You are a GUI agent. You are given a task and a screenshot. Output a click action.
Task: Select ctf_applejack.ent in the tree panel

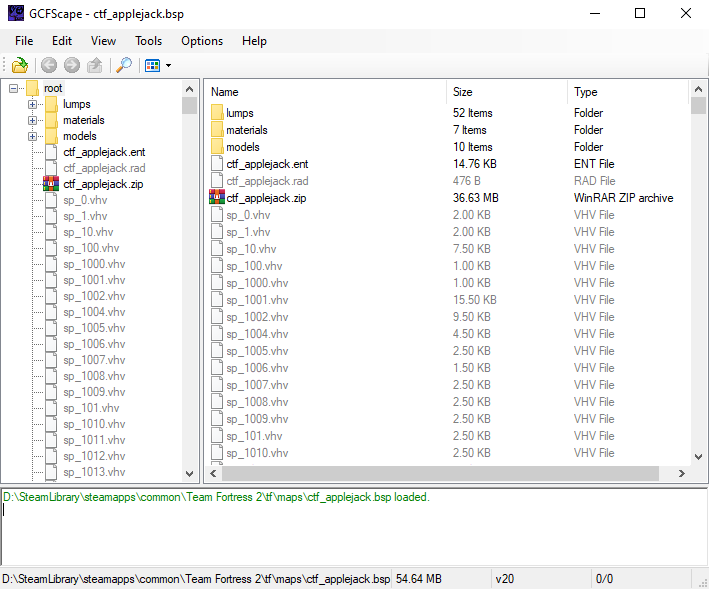104,152
